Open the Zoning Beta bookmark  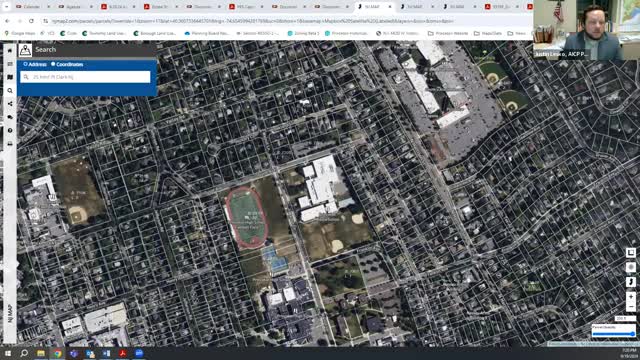click(304, 33)
